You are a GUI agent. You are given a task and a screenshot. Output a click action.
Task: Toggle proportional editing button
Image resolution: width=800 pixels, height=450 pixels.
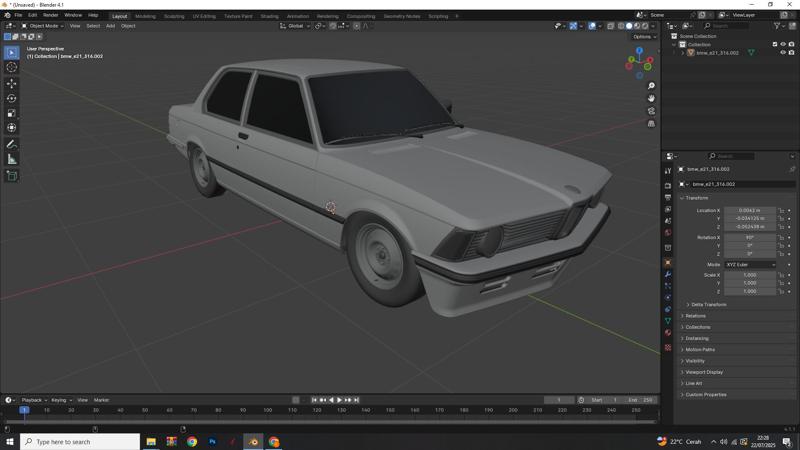coord(357,26)
